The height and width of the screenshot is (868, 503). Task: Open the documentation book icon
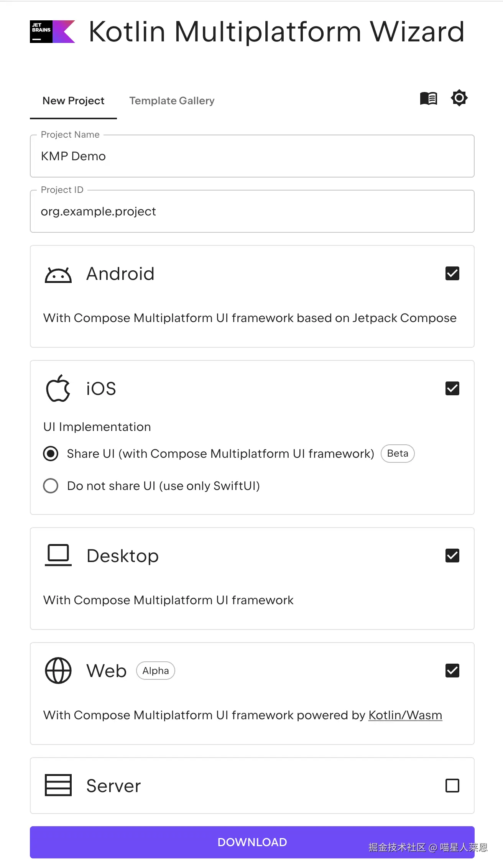pos(428,99)
